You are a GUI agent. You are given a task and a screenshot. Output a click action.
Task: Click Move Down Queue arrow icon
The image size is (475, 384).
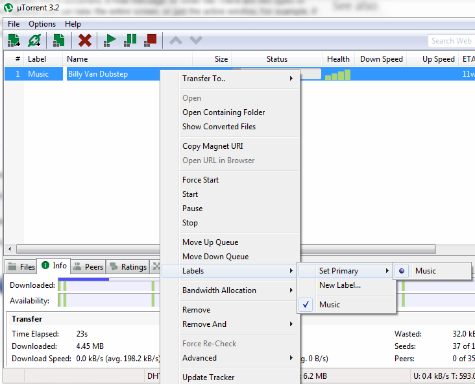(196, 40)
